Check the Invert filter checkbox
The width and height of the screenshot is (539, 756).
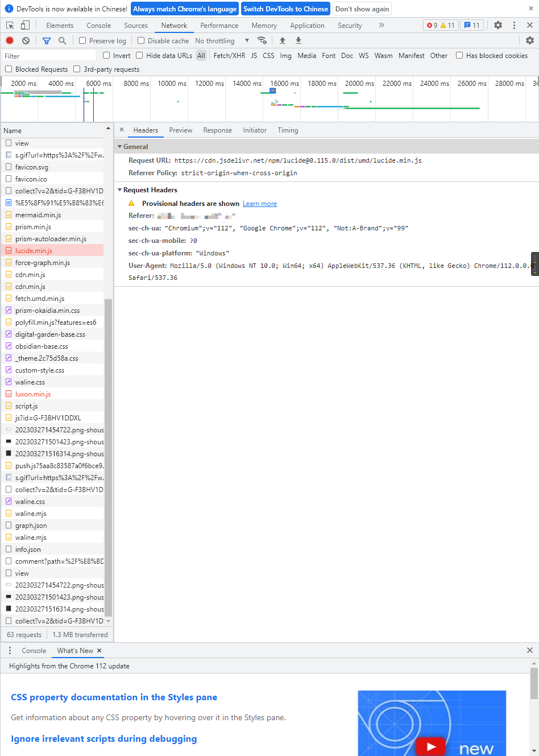click(x=105, y=55)
